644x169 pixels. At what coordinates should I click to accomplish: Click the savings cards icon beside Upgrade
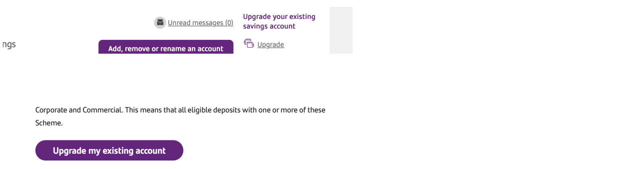coord(249,43)
